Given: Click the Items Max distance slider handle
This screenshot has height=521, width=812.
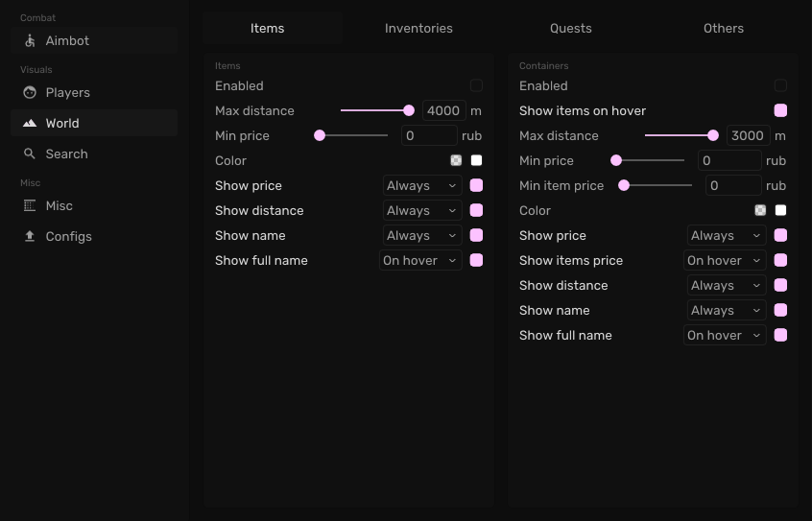Looking at the screenshot, I should pos(409,111).
